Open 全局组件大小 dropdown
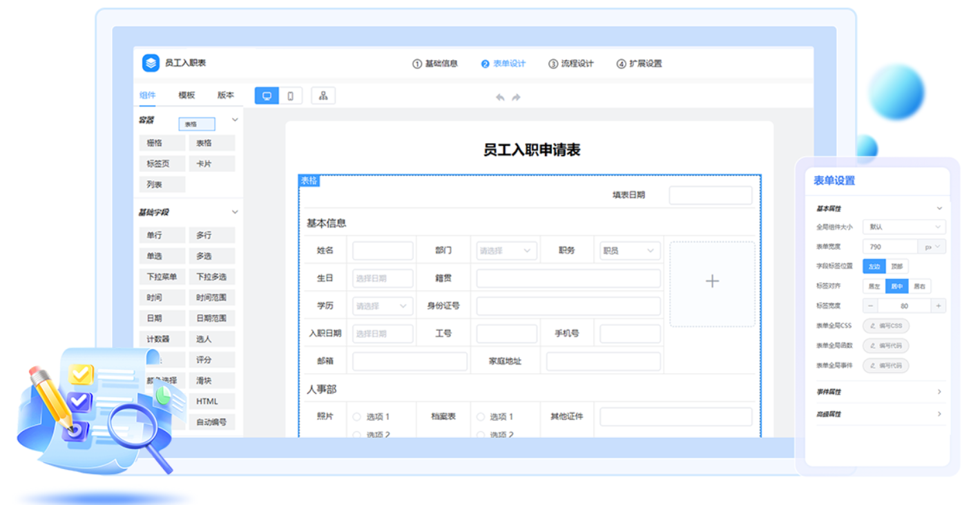The image size is (980, 505). (903, 227)
